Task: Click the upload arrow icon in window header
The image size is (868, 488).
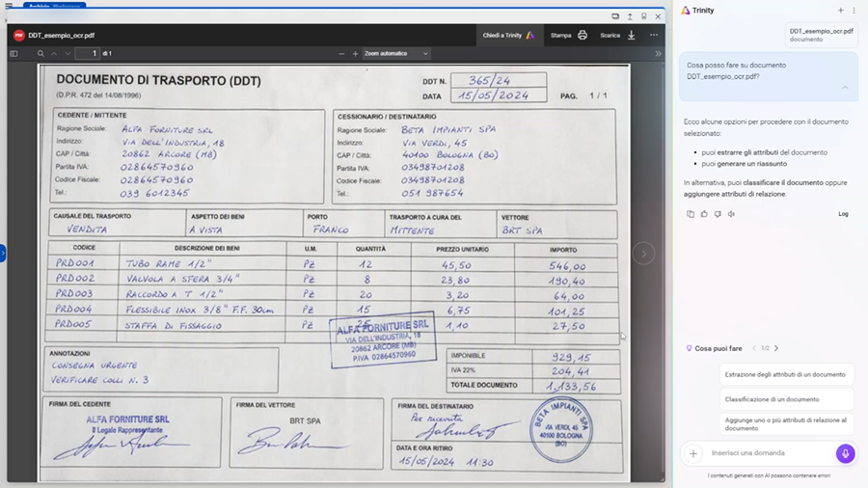Action: point(630,16)
